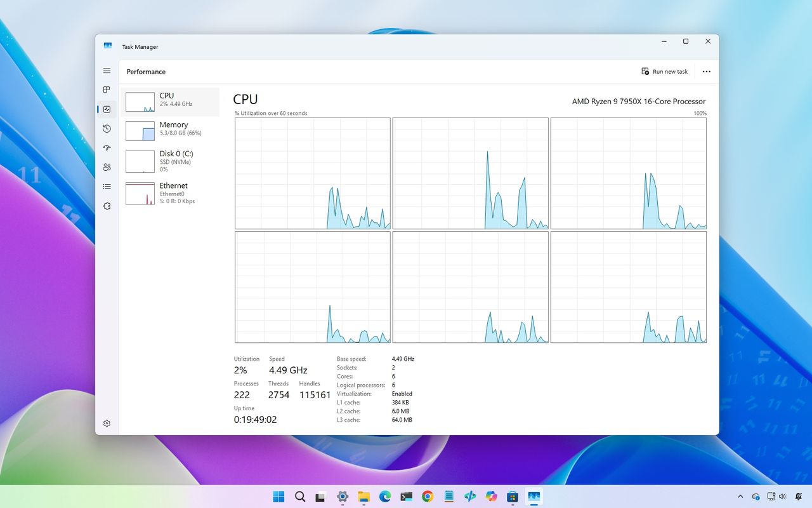Click the 4.49 GHz speed value
Viewport: 812px width, 508px height.
tap(288, 370)
